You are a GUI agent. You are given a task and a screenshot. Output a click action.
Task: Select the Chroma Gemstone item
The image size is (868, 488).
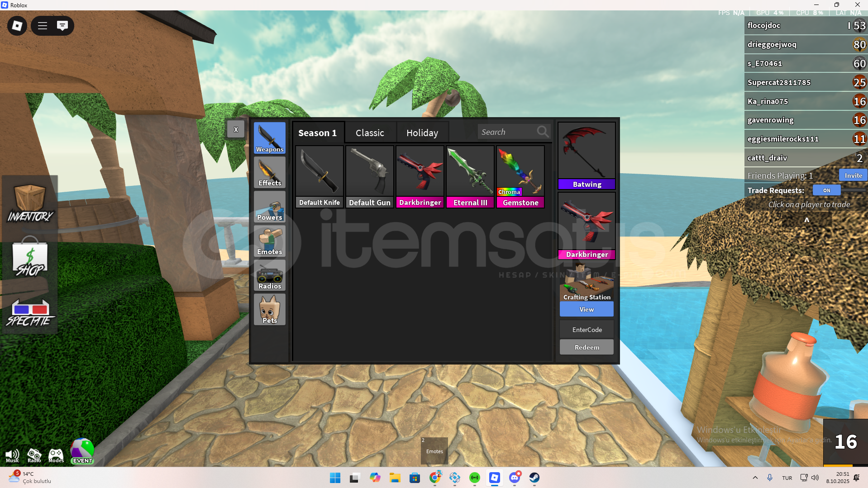coord(520,177)
